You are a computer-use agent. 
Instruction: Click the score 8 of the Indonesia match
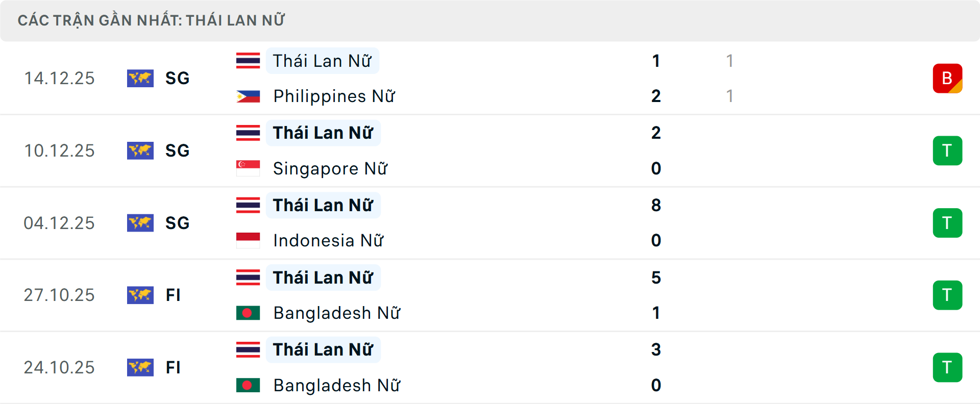tap(656, 205)
